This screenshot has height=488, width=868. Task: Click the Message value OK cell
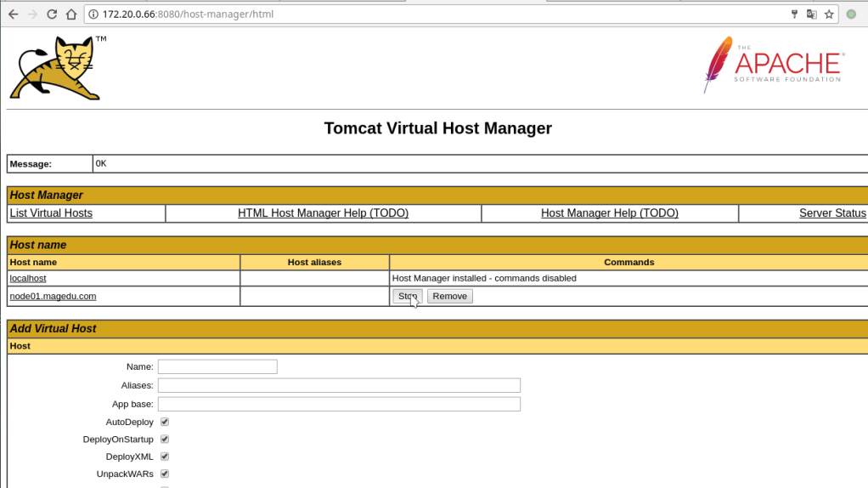coord(480,163)
